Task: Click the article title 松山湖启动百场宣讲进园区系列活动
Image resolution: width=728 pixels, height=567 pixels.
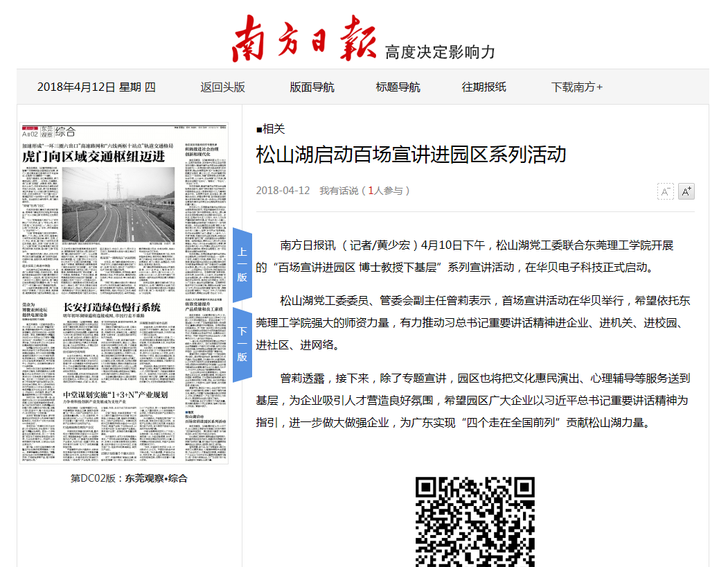Action: click(x=411, y=154)
